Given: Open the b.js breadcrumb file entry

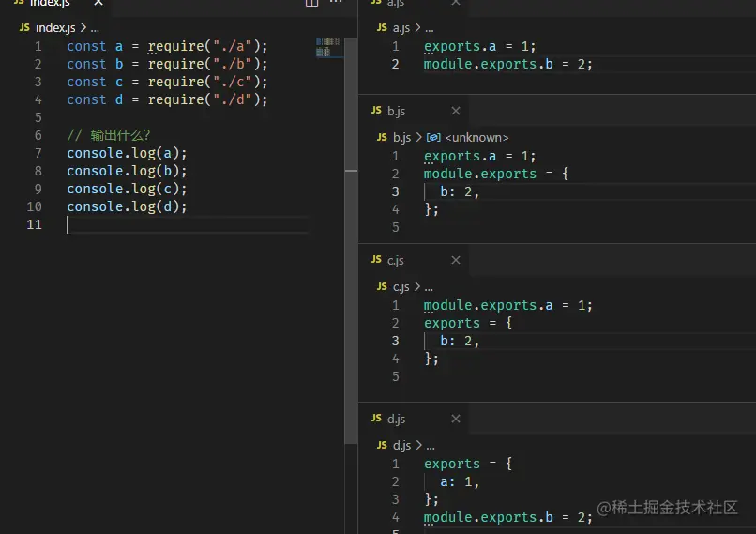Looking at the screenshot, I should 402,138.
